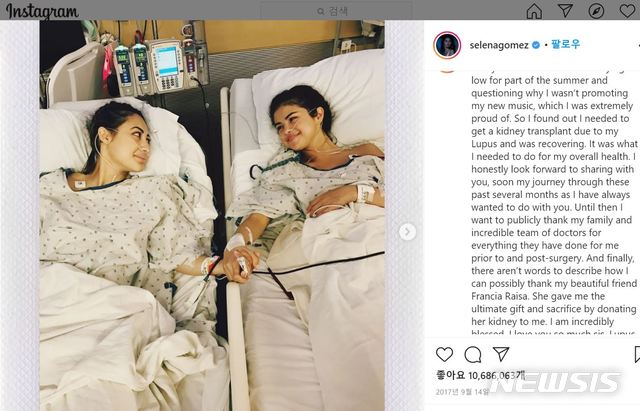The image size is (640, 411).
Task: Focus the 검색 search field
Action: click(336, 11)
